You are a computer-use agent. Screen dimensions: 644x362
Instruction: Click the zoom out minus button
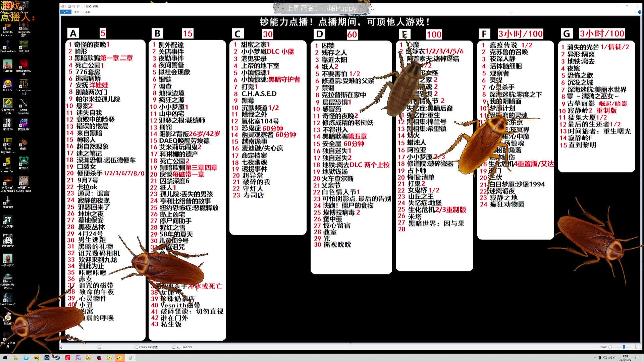pos(610,347)
